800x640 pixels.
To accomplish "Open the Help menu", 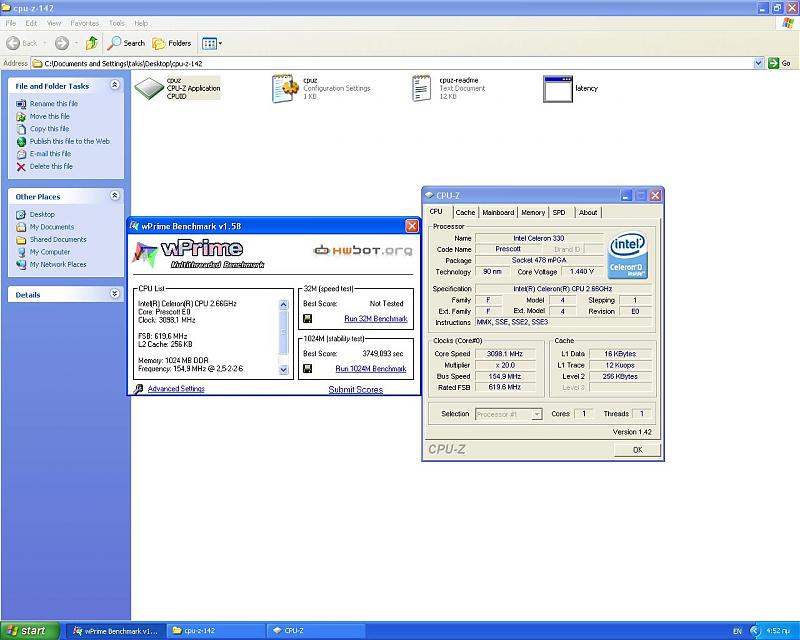I will 141,23.
